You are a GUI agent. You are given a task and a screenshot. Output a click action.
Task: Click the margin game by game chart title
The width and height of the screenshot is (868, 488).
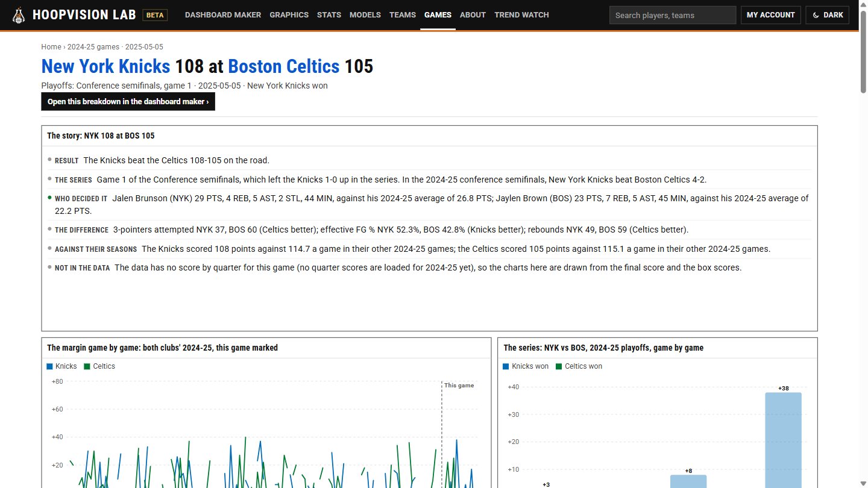(x=163, y=348)
